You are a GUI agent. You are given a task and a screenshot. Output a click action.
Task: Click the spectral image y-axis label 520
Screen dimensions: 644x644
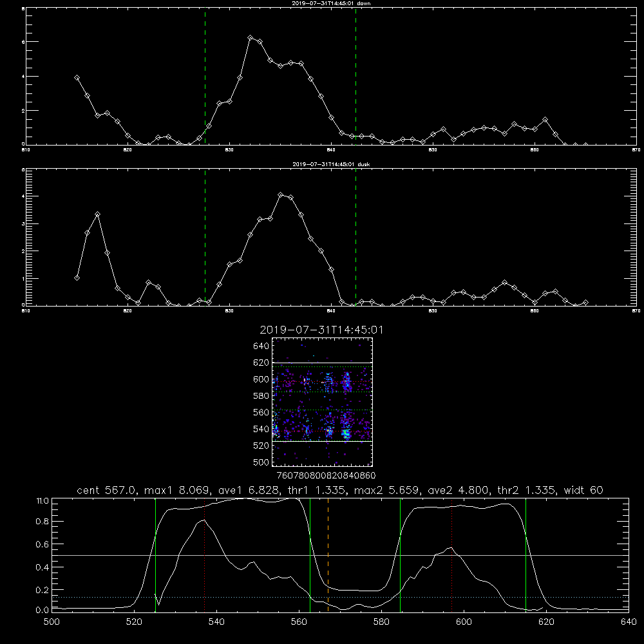(x=261, y=446)
